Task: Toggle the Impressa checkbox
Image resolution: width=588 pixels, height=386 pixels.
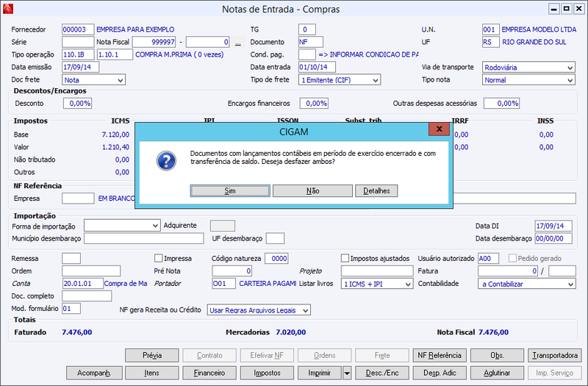Action: pos(158,258)
